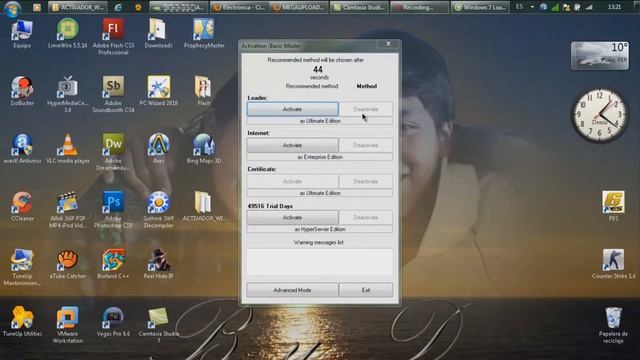Close the Activation (Basic Mode) dialog
The width and height of the screenshot is (640, 360).
[x=389, y=44]
